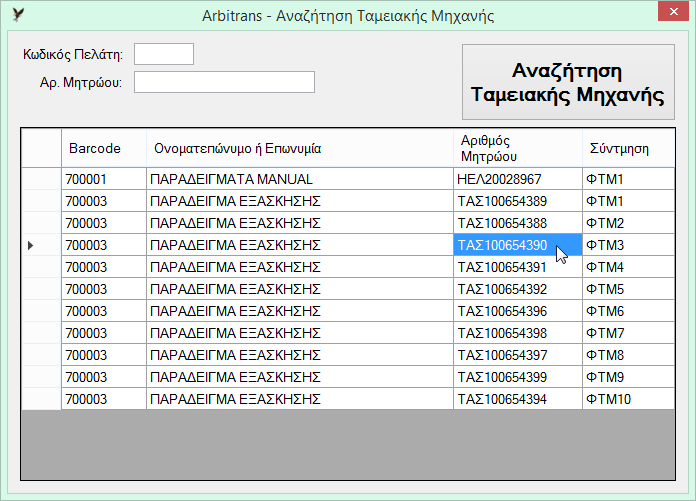Select registry number ΤΑΣ100654392
Viewport: 696px width, 501px height.
[x=518, y=289]
